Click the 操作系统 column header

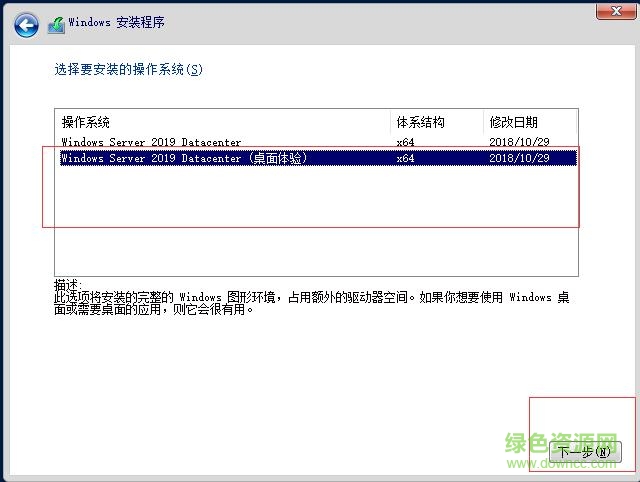pos(86,122)
